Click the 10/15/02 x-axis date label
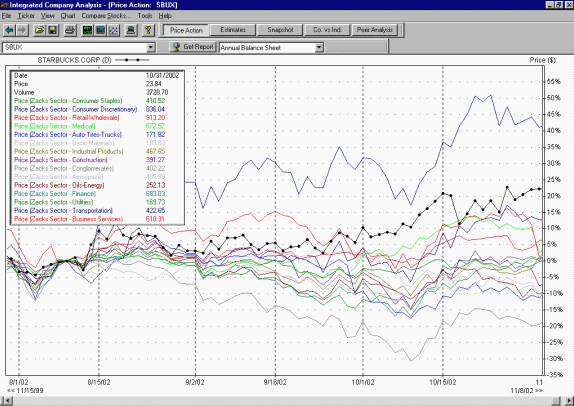Image resolution: width=574 pixels, height=406 pixels. pos(443,382)
